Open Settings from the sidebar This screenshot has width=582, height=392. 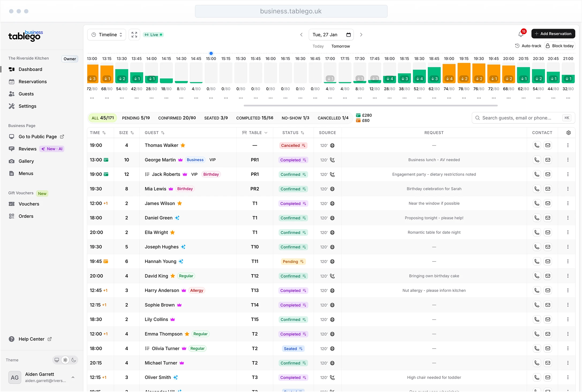(x=28, y=106)
